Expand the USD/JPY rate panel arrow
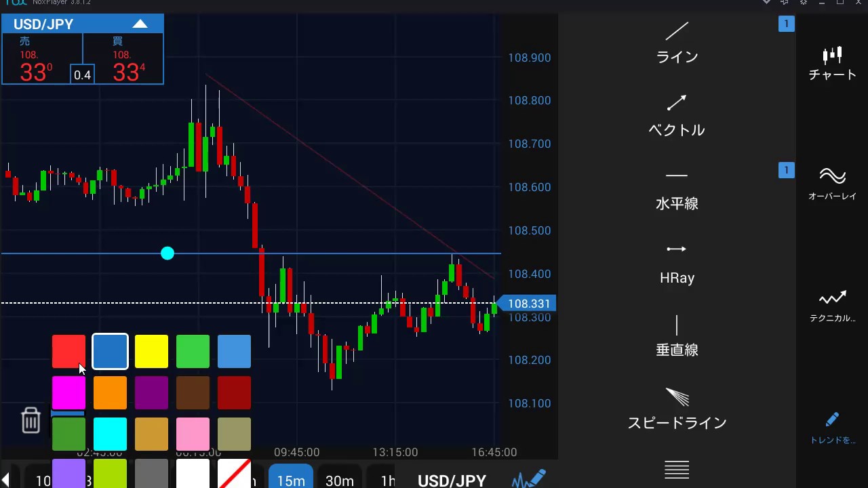 140,24
